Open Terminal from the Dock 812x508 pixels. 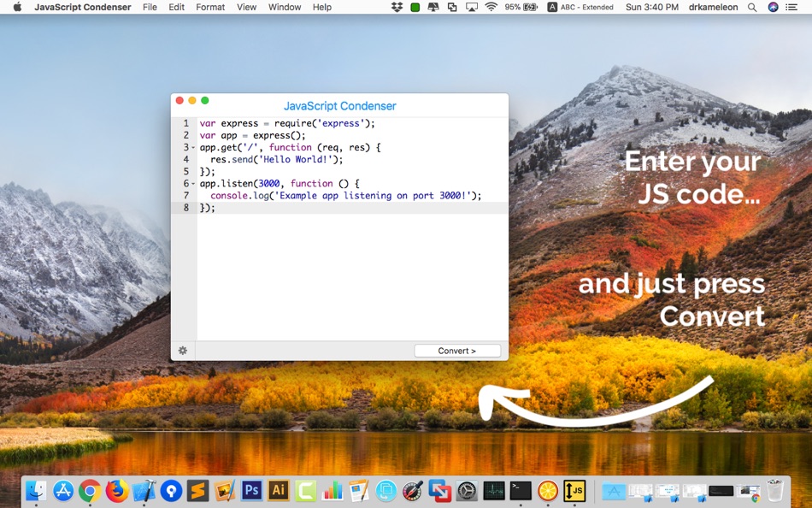[521, 490]
